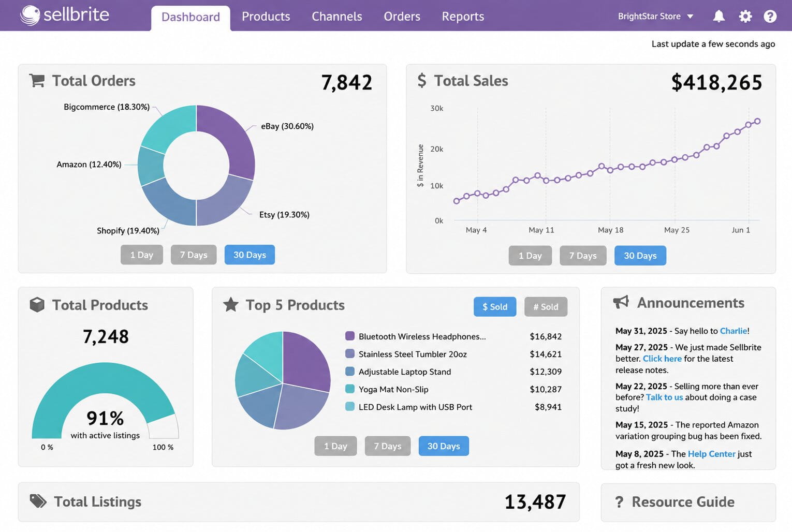The image size is (792, 532).
Task: Click the Total Products value 7,248
Action: [x=106, y=336]
